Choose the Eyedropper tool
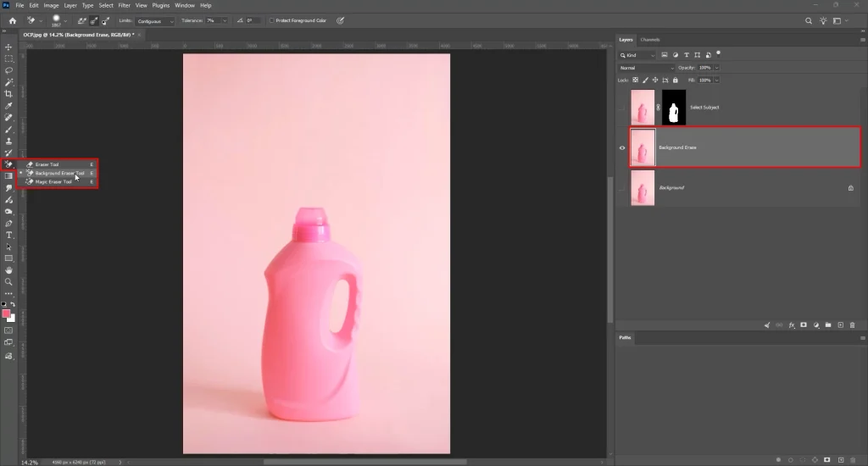Screen dimensions: 868x466 click(x=8, y=106)
